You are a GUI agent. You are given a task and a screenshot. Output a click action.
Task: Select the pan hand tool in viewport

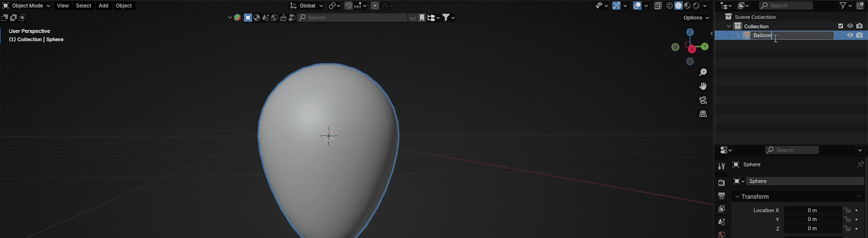click(x=703, y=86)
